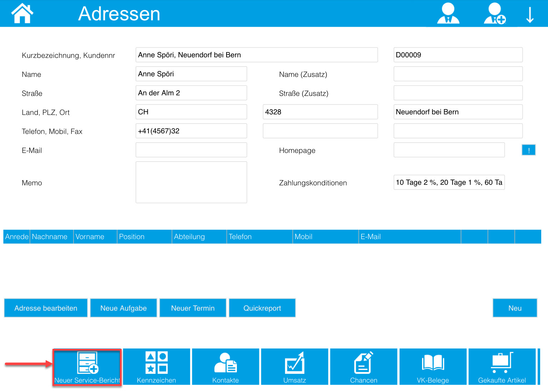
Task: Click the down arrow icon in header
Action: [x=530, y=15]
